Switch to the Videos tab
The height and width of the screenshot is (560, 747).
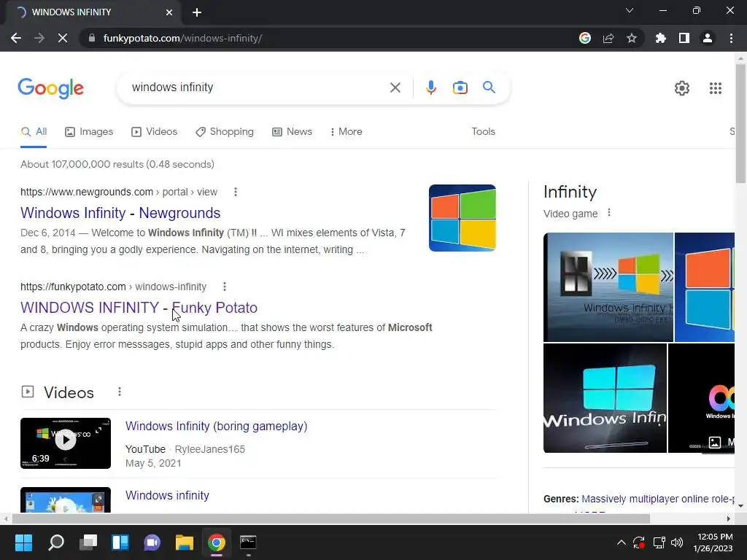tap(155, 132)
